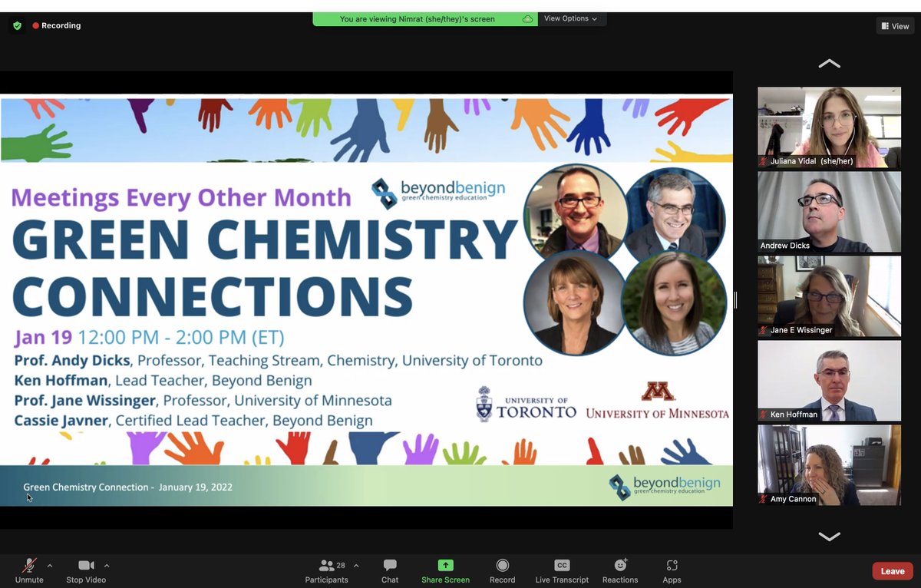Click the red Leave button
Screen dimensions: 921x588
click(x=893, y=571)
